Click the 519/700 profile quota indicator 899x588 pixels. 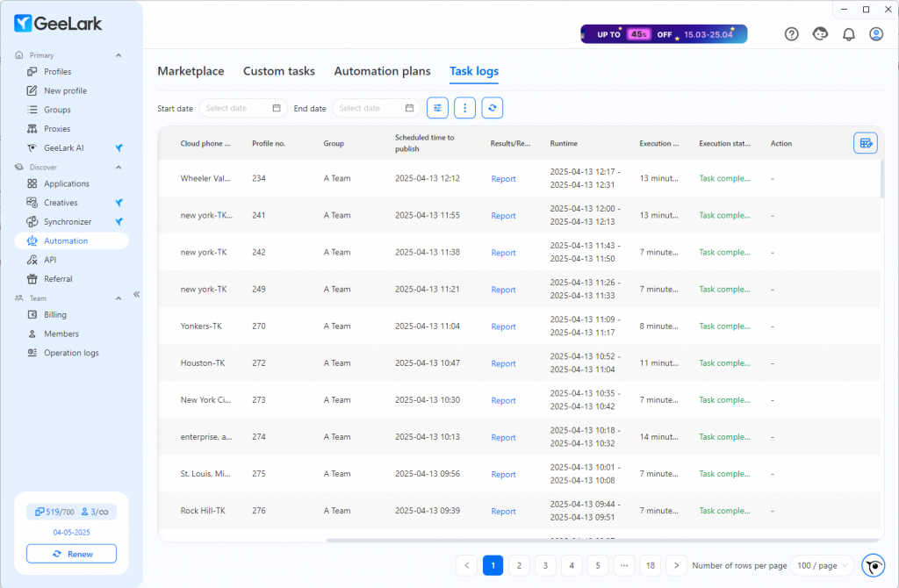tap(54, 512)
